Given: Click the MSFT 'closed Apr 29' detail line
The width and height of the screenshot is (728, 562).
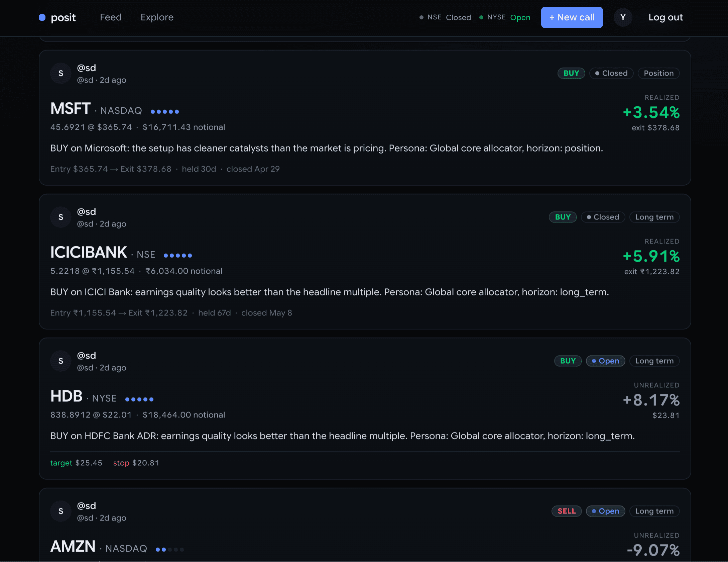Looking at the screenshot, I should (x=165, y=169).
